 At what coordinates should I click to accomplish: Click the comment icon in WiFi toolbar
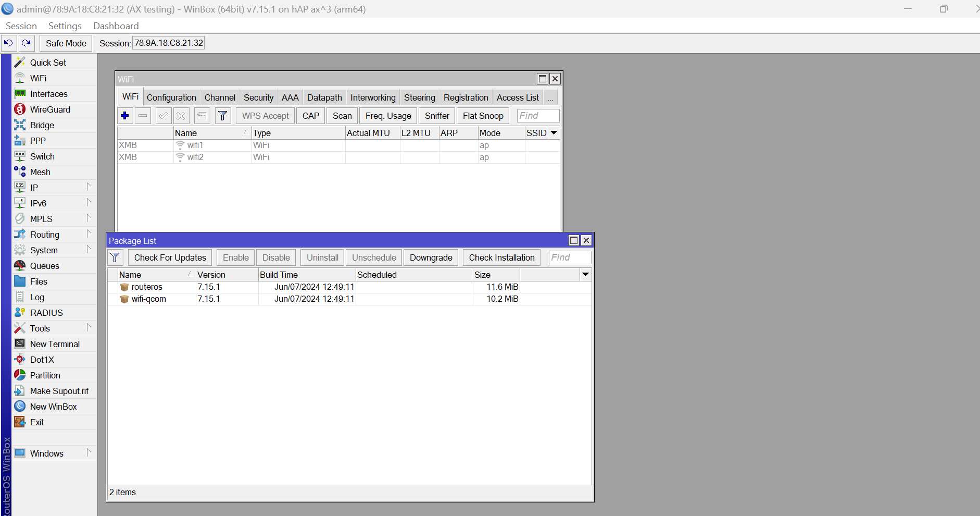(x=202, y=116)
